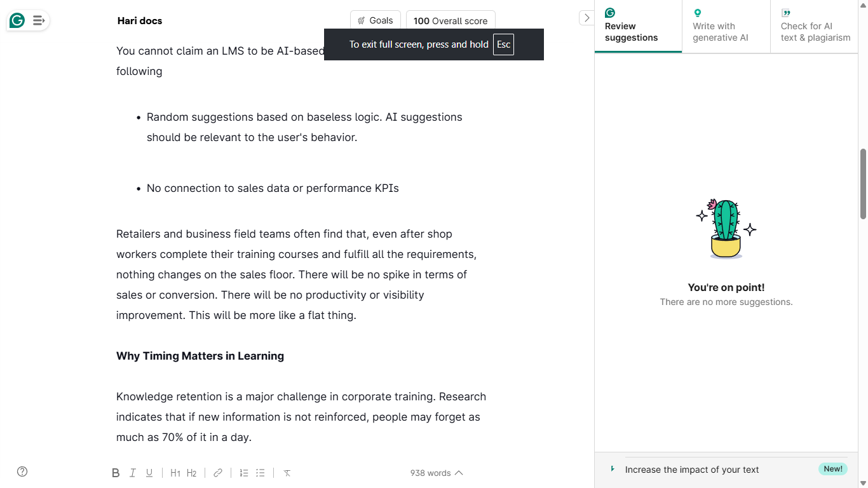This screenshot has width=868, height=488.
Task: Underline the selected text
Action: [149, 473]
